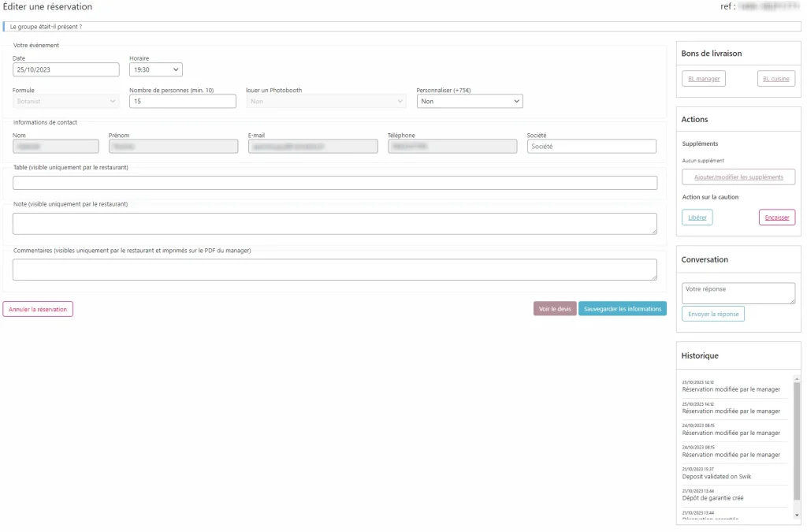
Task: Click the Société input field
Action: point(591,147)
